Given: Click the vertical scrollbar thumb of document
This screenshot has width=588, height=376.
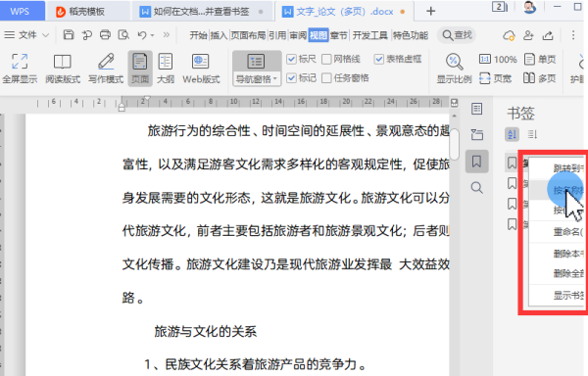Looking at the screenshot, I should [x=454, y=144].
